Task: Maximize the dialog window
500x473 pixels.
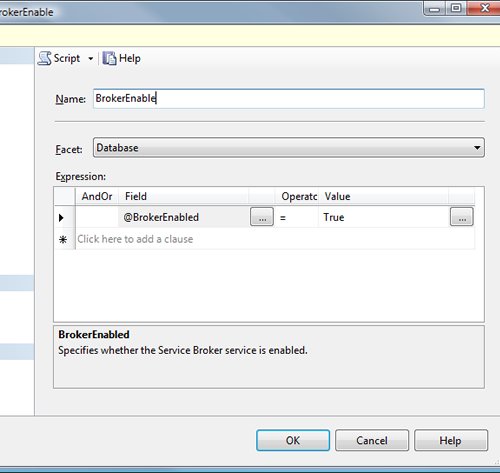Action: [456, 8]
